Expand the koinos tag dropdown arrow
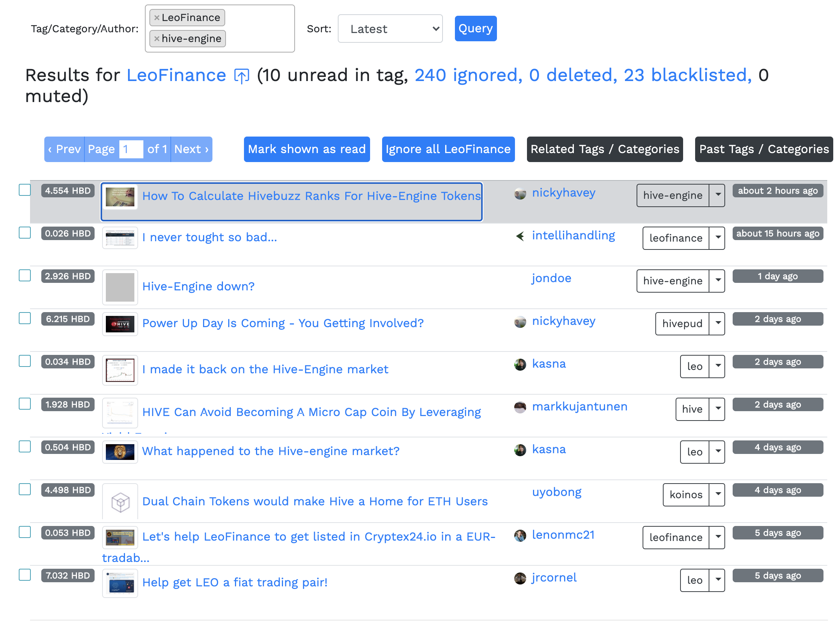This screenshot has height=625, width=840. pyautogui.click(x=717, y=494)
